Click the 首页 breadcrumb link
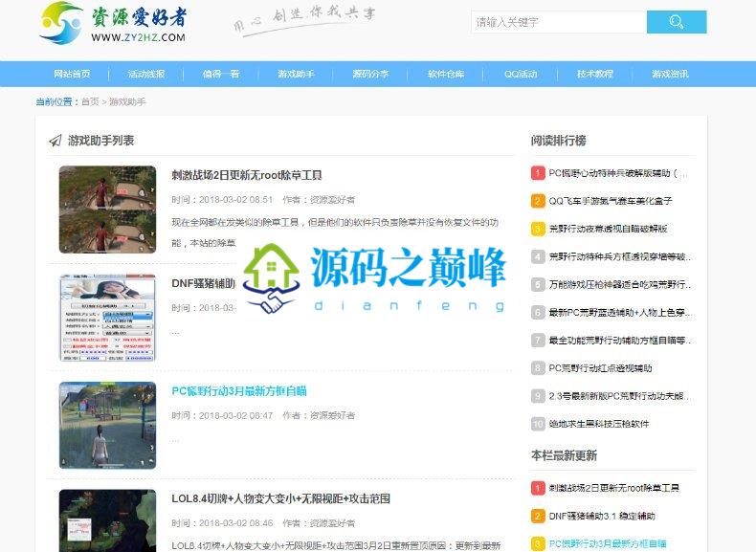Image resolution: width=756 pixels, height=552 pixels. point(90,101)
